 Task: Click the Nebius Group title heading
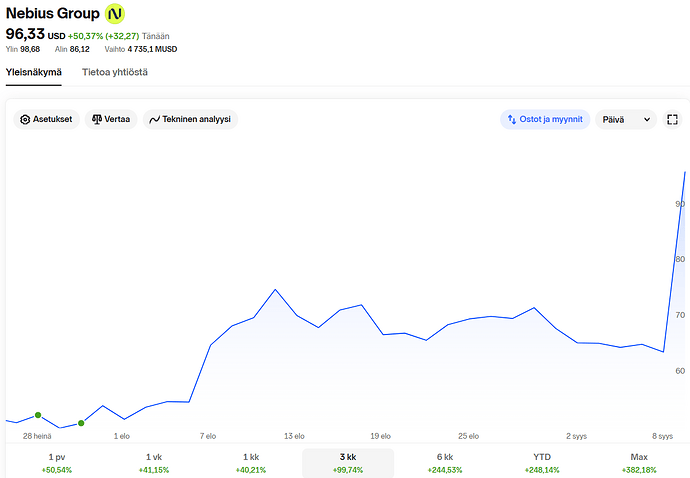(x=52, y=14)
